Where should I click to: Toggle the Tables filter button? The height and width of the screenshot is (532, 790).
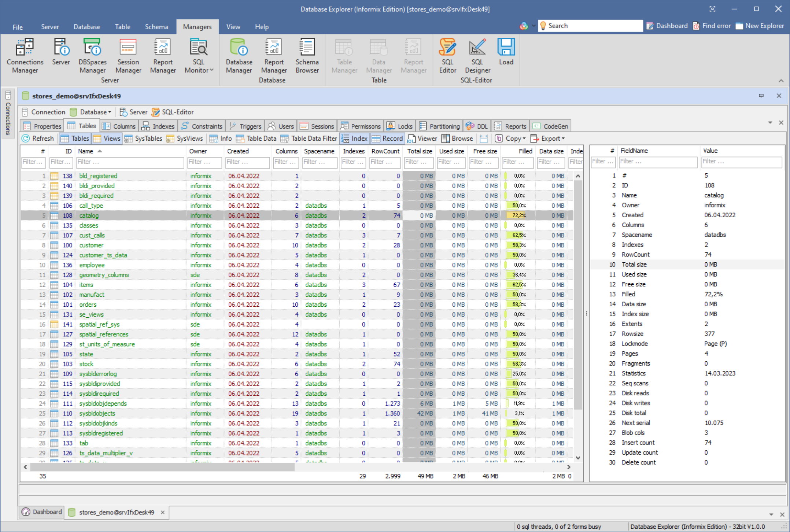pyautogui.click(x=75, y=138)
